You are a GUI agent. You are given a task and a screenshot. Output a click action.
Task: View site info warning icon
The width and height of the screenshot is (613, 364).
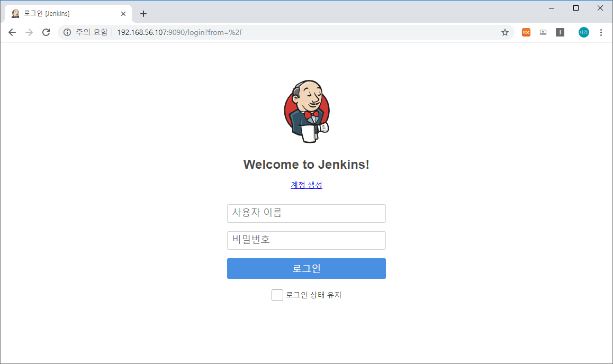(x=67, y=32)
